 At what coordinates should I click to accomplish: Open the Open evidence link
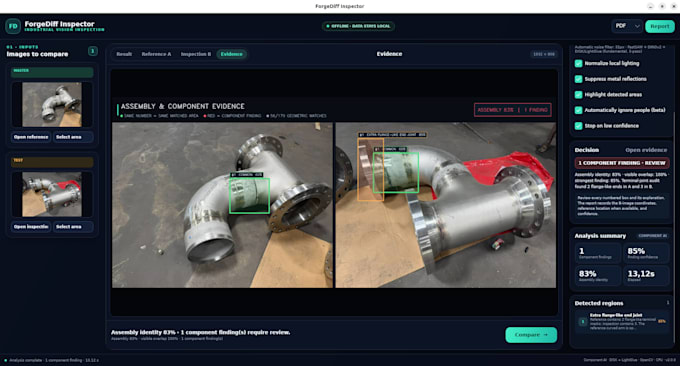[x=646, y=150]
